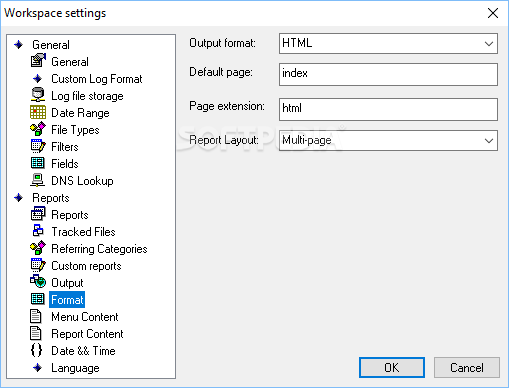Select File Types in tree
Screen dimensions: 509x388
click(x=75, y=130)
